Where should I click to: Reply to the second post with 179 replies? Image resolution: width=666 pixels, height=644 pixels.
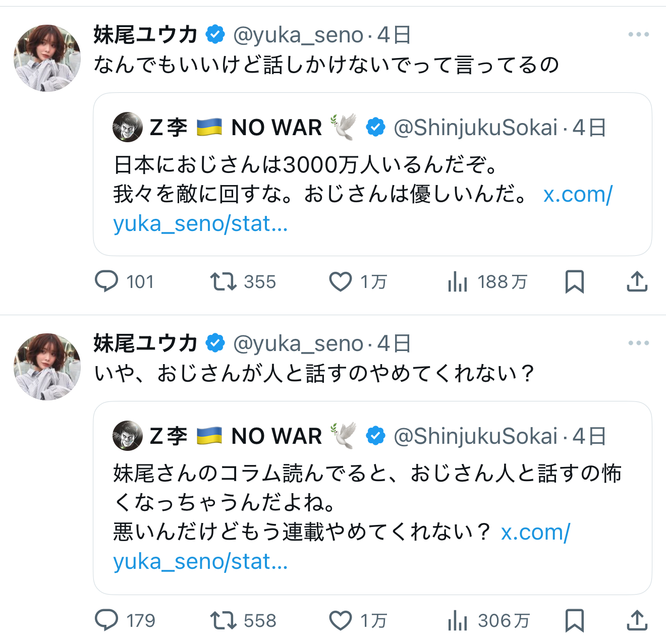click(107, 620)
